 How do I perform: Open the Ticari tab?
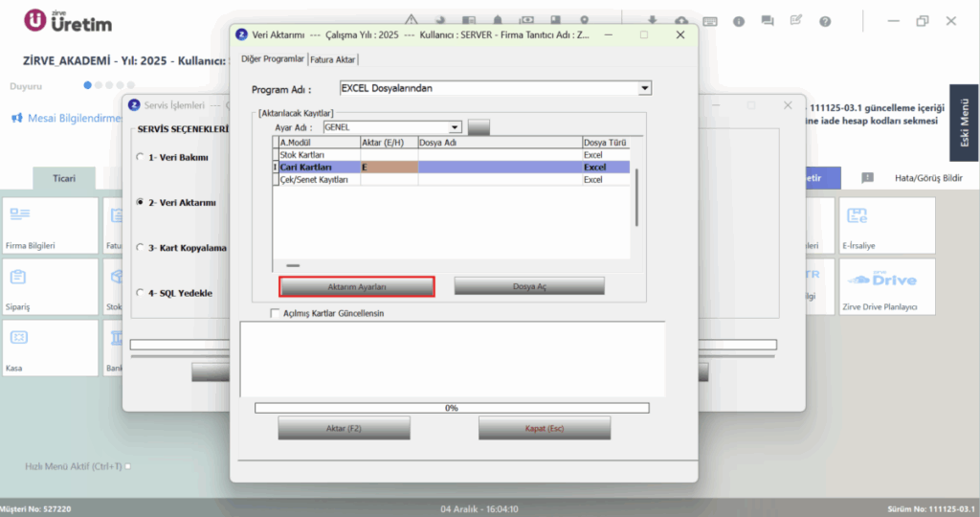coord(64,178)
